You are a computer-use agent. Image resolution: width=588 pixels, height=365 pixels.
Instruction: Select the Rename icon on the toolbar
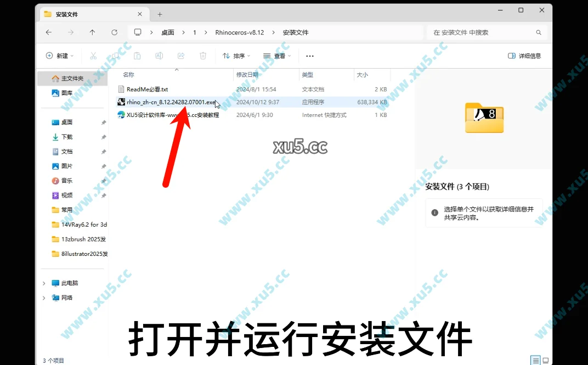tap(159, 55)
